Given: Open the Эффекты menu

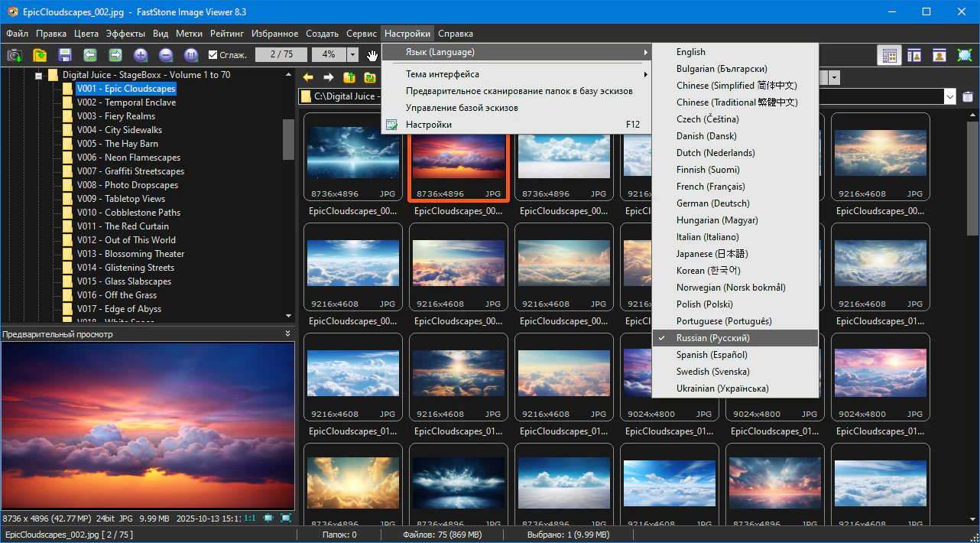Looking at the screenshot, I should pos(125,34).
